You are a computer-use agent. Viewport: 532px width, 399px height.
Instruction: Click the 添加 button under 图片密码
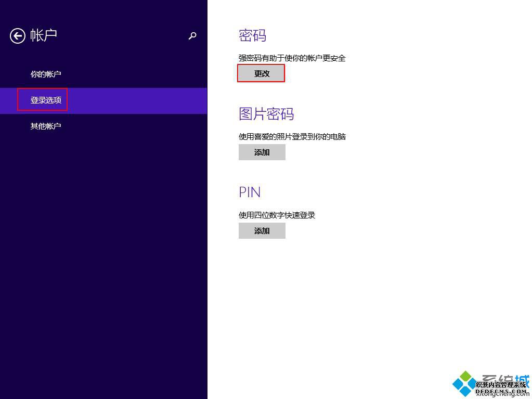pyautogui.click(x=262, y=152)
